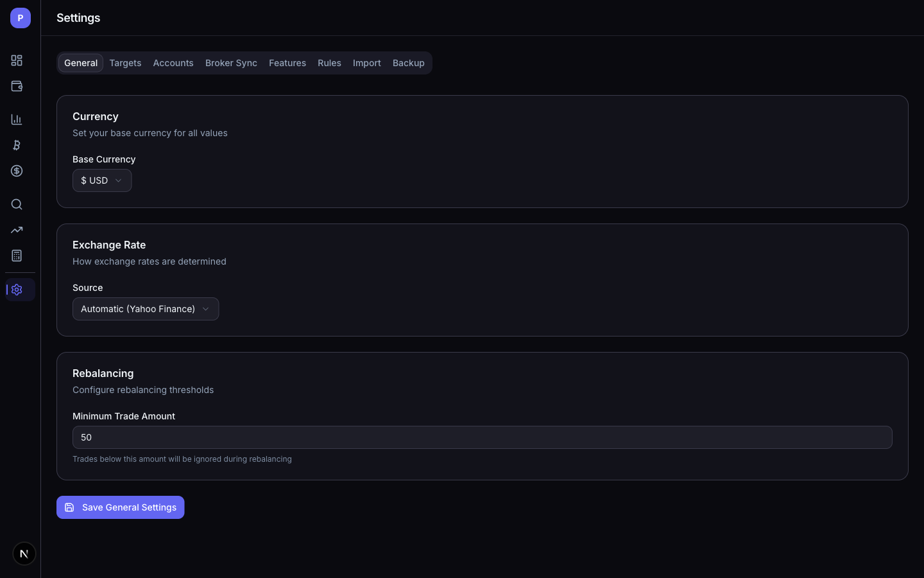Image resolution: width=924 pixels, height=578 pixels.
Task: Switch to the Backup tab
Action: 409,63
